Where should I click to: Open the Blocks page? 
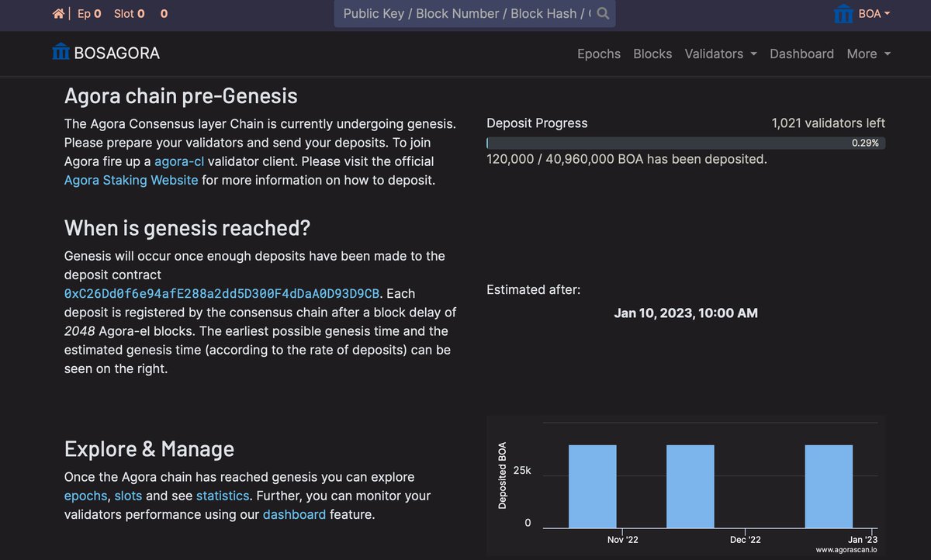click(652, 54)
